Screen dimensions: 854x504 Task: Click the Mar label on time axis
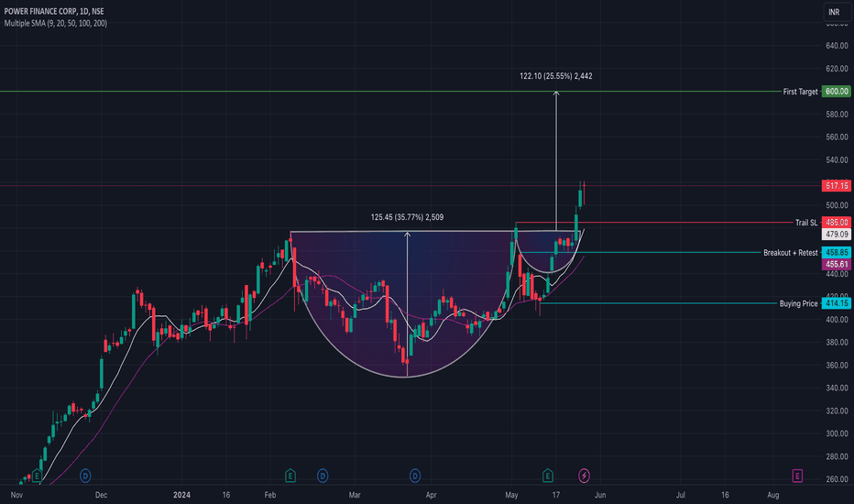(355, 495)
